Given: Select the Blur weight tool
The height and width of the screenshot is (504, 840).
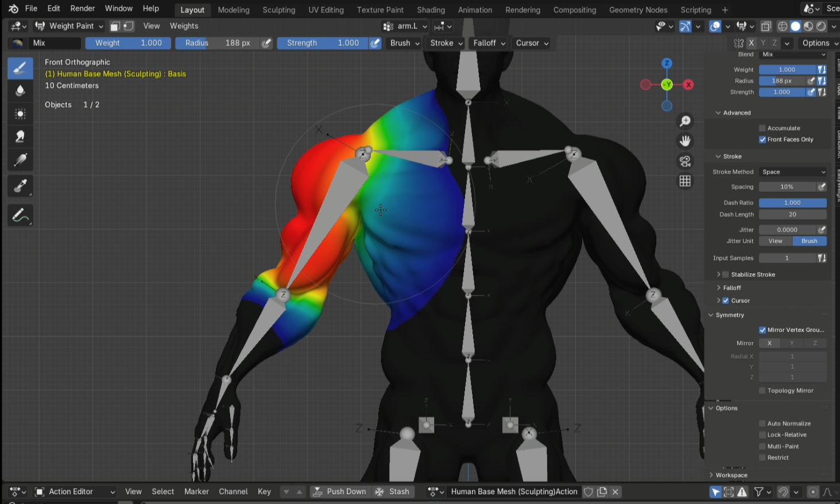Looking at the screenshot, I should (x=20, y=91).
